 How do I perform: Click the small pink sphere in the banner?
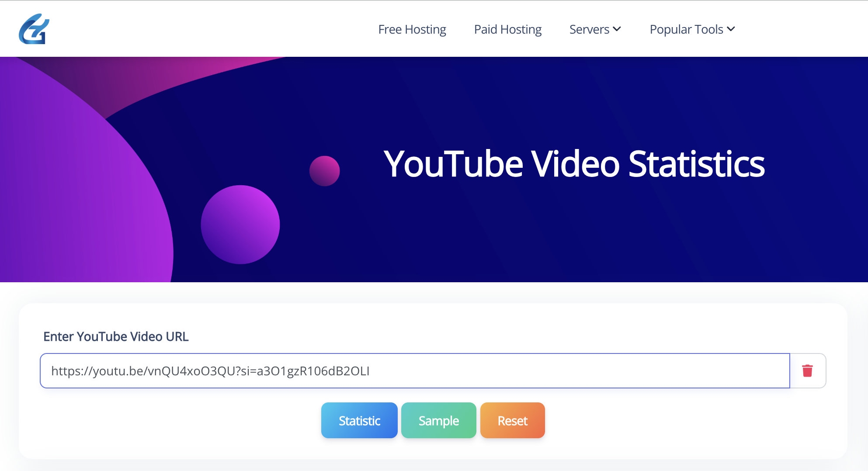324,171
